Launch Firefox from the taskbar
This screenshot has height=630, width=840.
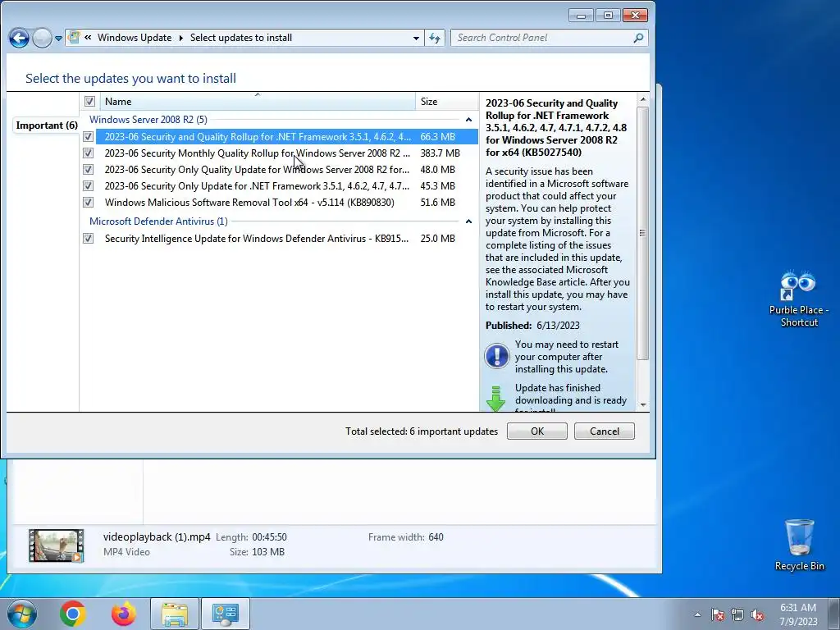(x=124, y=614)
